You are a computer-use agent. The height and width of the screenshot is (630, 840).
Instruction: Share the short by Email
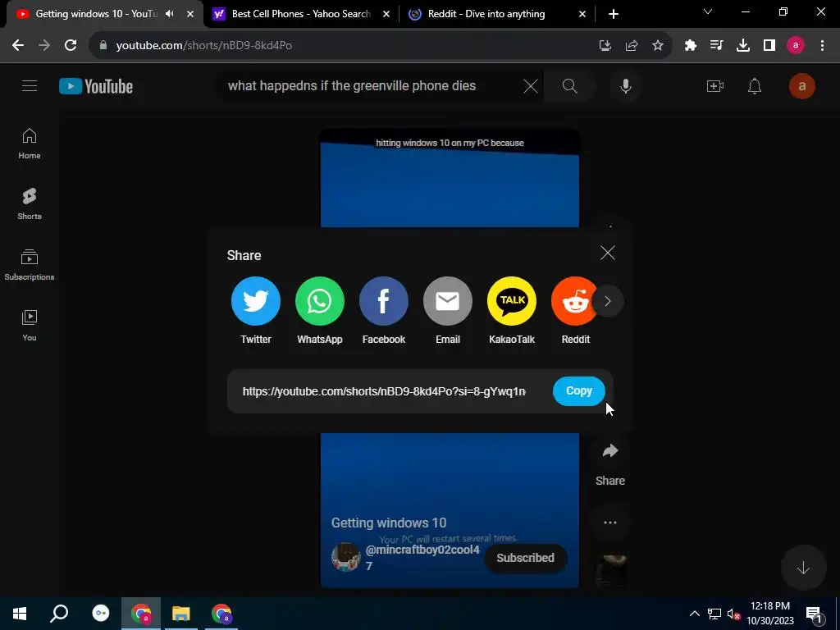[x=448, y=301]
